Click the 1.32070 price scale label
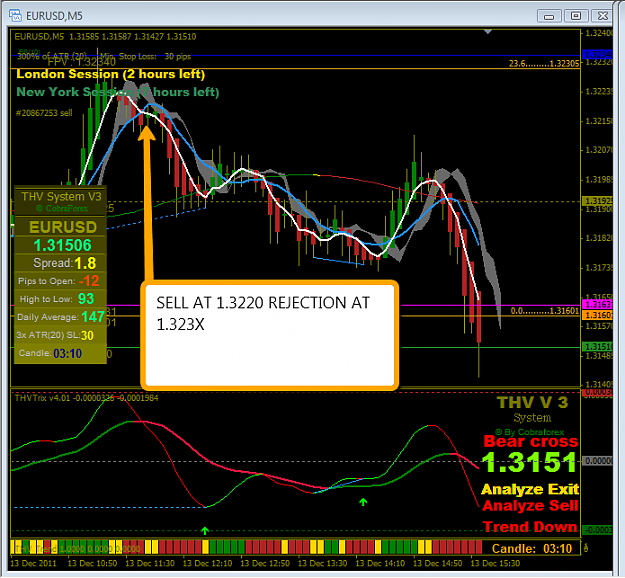Image resolution: width=625 pixels, height=578 pixels. [x=598, y=150]
